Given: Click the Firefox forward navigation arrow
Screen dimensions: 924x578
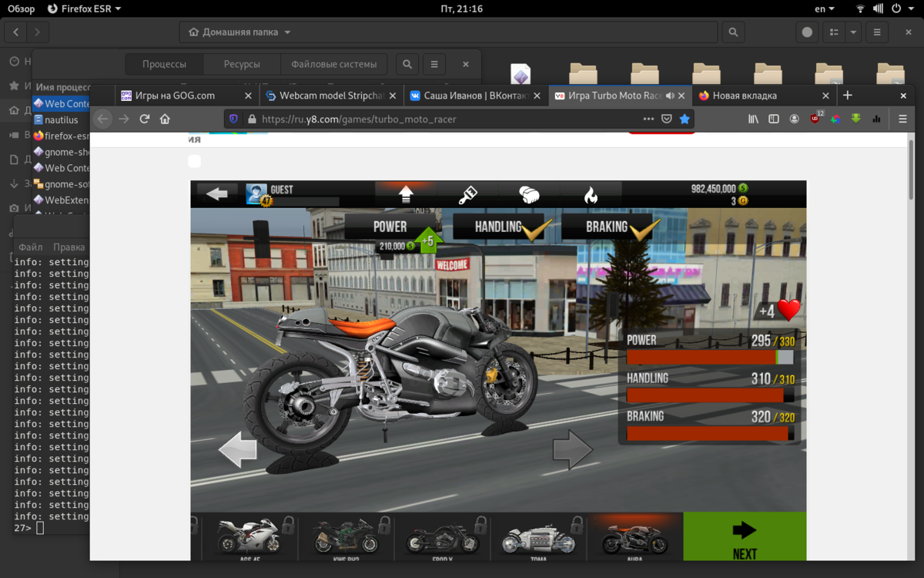Looking at the screenshot, I should 124,119.
